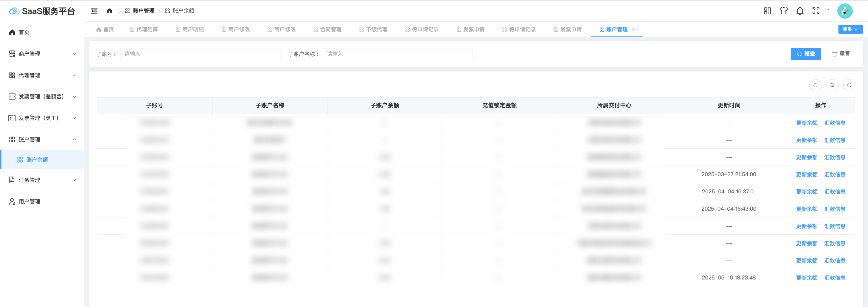Viewport: 868px width, 307px height.
Task: Switch to the 代理结算 tab
Action: [144, 30]
